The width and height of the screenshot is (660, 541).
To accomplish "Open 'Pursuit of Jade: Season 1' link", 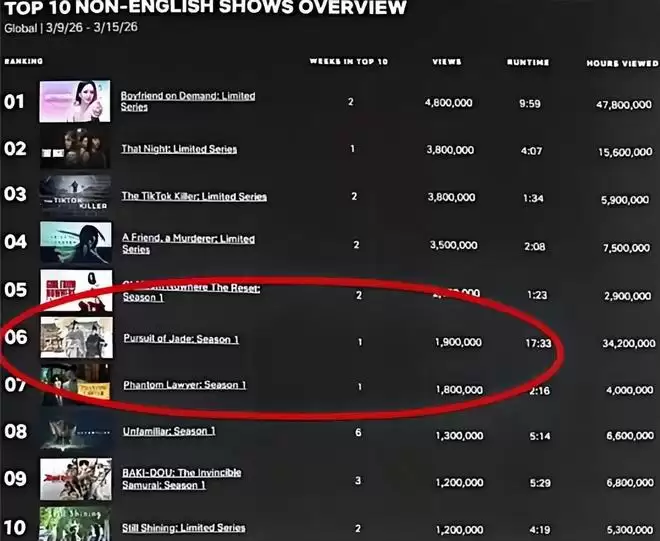I will tap(181, 339).
